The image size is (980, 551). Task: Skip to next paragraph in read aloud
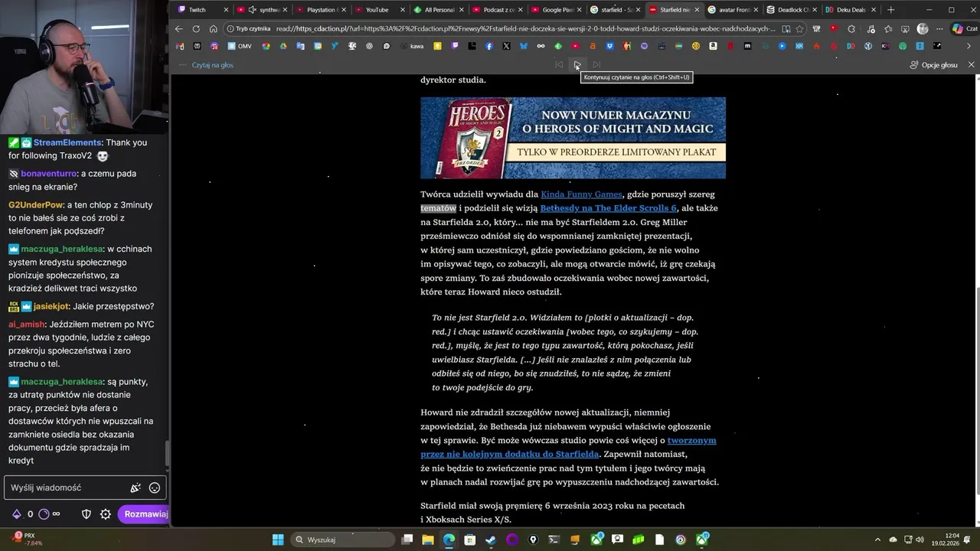[x=596, y=65]
